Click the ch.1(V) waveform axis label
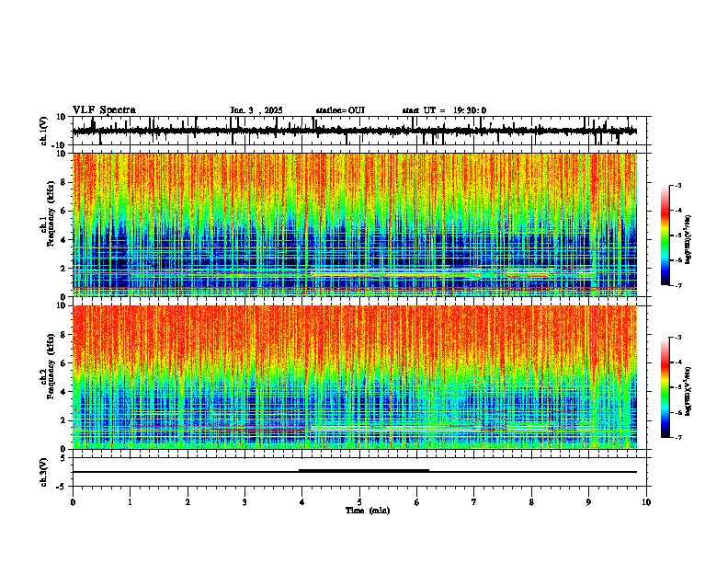Viewport: 728px width, 563px height. click(x=44, y=131)
